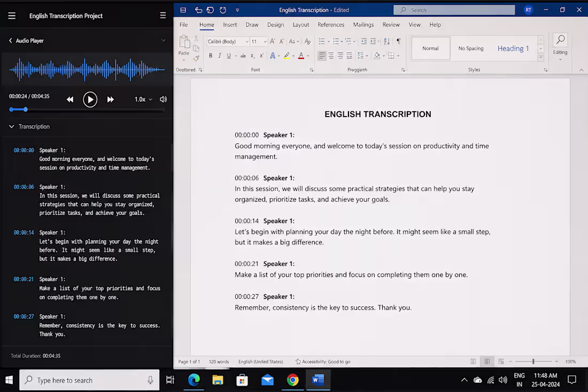Expand the Styles gallery more arrow

[x=541, y=57]
